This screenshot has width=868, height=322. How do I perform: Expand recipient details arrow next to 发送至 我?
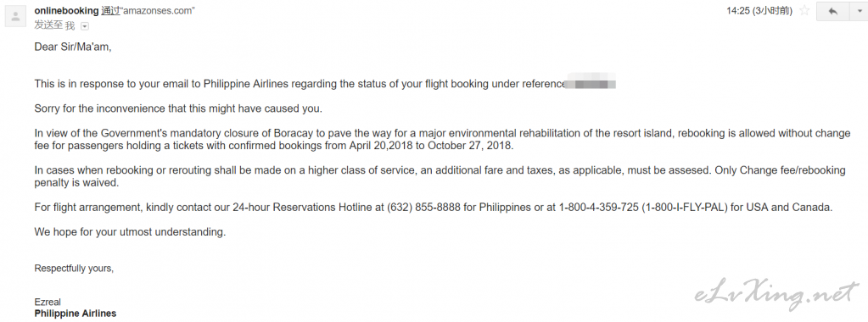pos(85,26)
